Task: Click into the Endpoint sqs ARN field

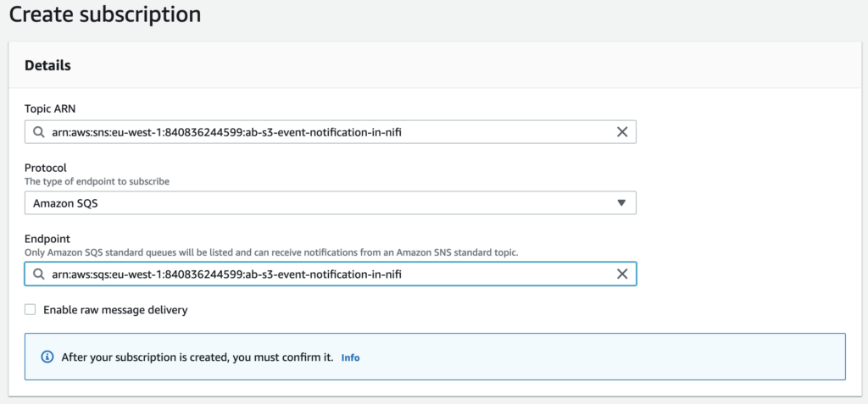Action: tap(322, 274)
